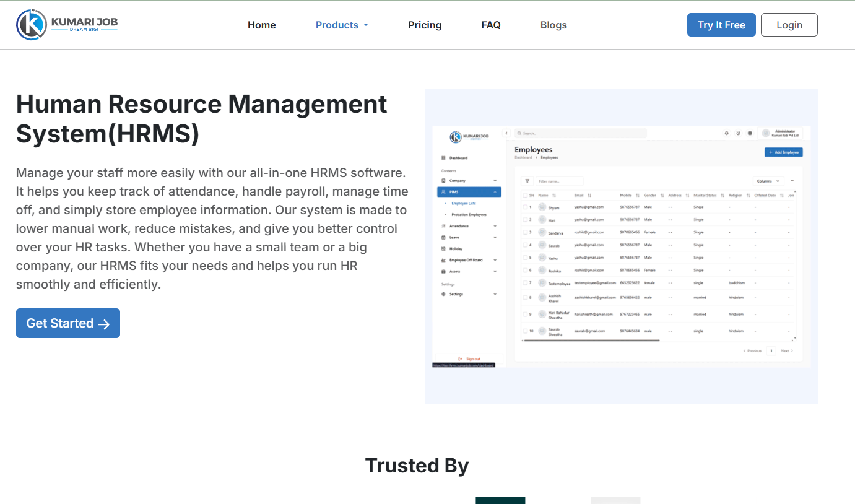Click the Dashboard icon in preview sidebar
Screen dimensions: 855x504
pos(443,158)
